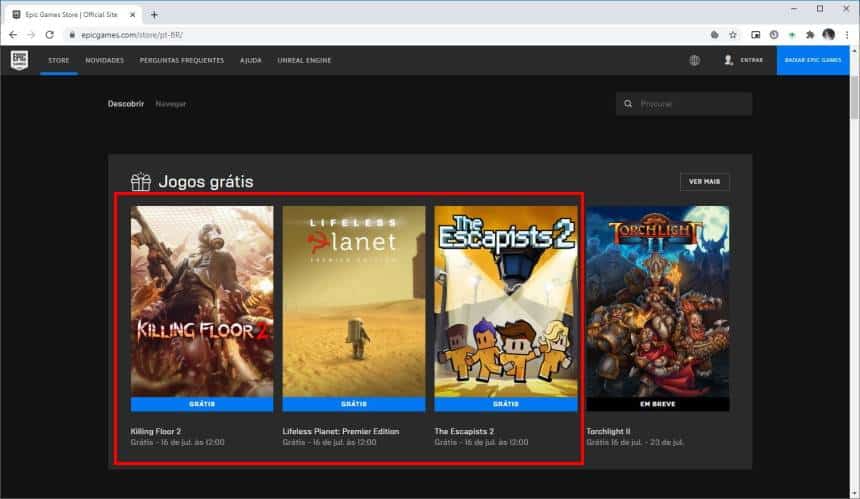Open the Unreal Engine menu item

click(304, 60)
